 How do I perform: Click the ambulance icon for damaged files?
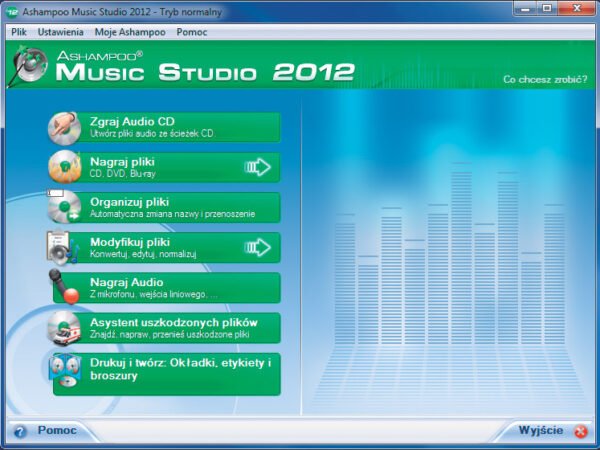(67, 328)
